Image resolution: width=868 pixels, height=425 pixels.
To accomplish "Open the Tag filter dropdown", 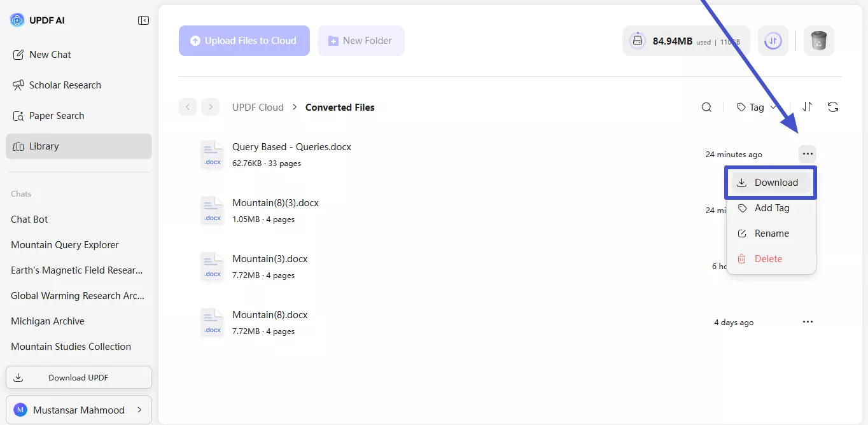I will 755,107.
